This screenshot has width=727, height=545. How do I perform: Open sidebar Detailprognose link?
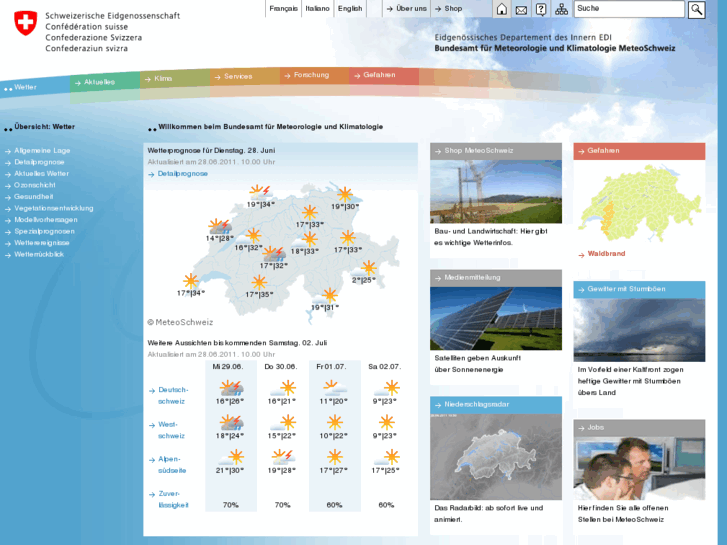click(x=39, y=162)
